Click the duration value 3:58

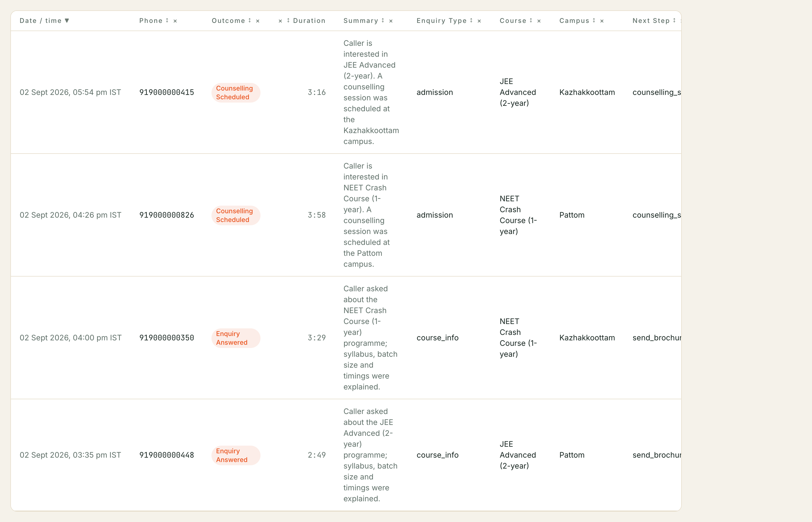tap(317, 215)
